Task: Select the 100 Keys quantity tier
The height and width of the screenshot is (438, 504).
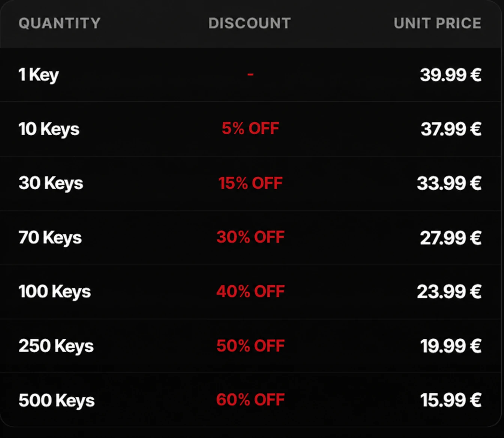Action: tap(250, 292)
